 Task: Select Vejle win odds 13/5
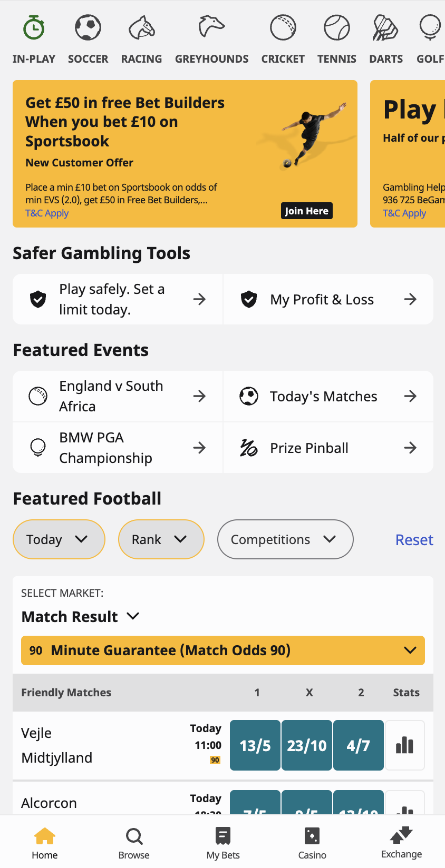click(x=255, y=745)
